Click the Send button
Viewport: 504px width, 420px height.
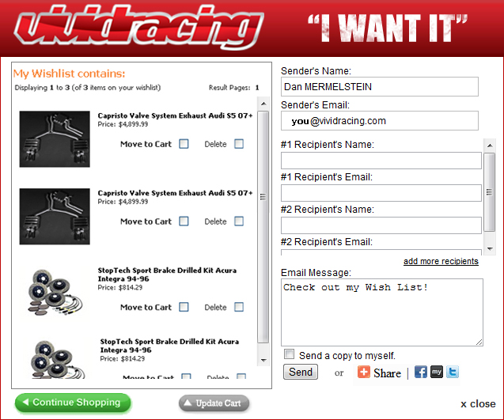coord(301,372)
